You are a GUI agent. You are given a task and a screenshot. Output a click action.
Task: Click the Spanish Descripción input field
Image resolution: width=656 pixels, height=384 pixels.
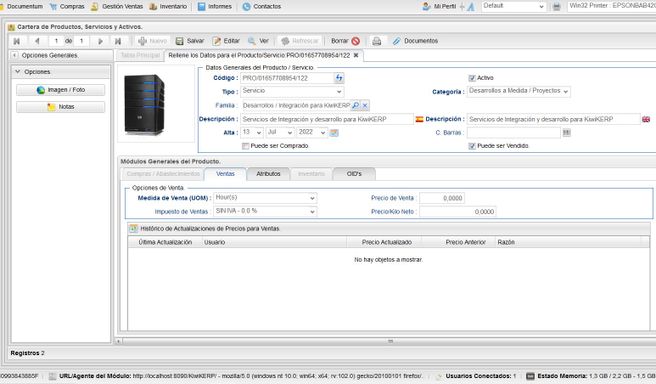[x=327, y=119]
